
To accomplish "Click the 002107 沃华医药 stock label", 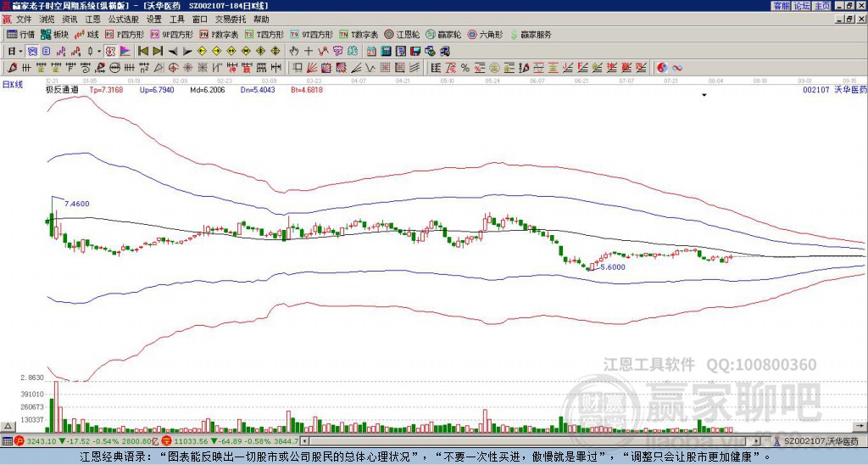I will pyautogui.click(x=834, y=90).
